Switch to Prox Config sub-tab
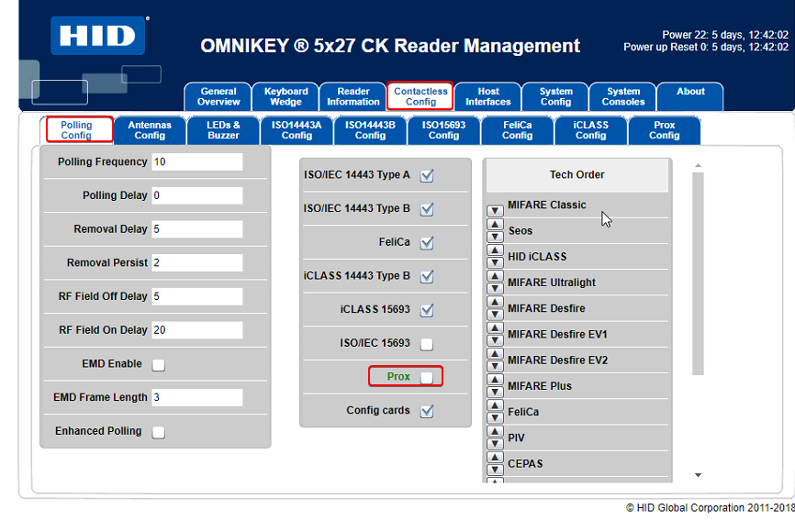795x532 pixels. (665, 130)
